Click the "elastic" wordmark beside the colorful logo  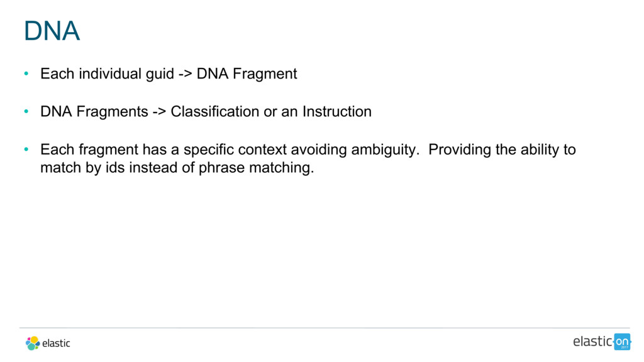(56, 343)
